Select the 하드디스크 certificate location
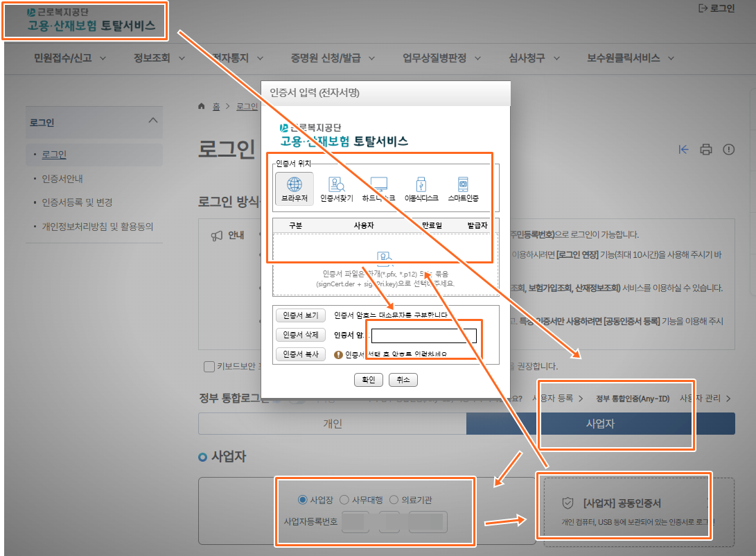 378,189
